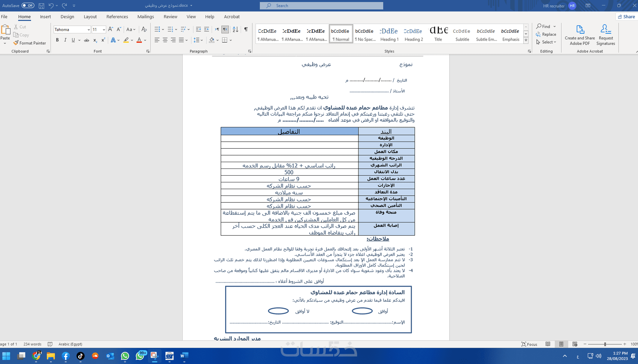Apply subscript formatting
The height and width of the screenshot is (364, 638).
click(95, 40)
